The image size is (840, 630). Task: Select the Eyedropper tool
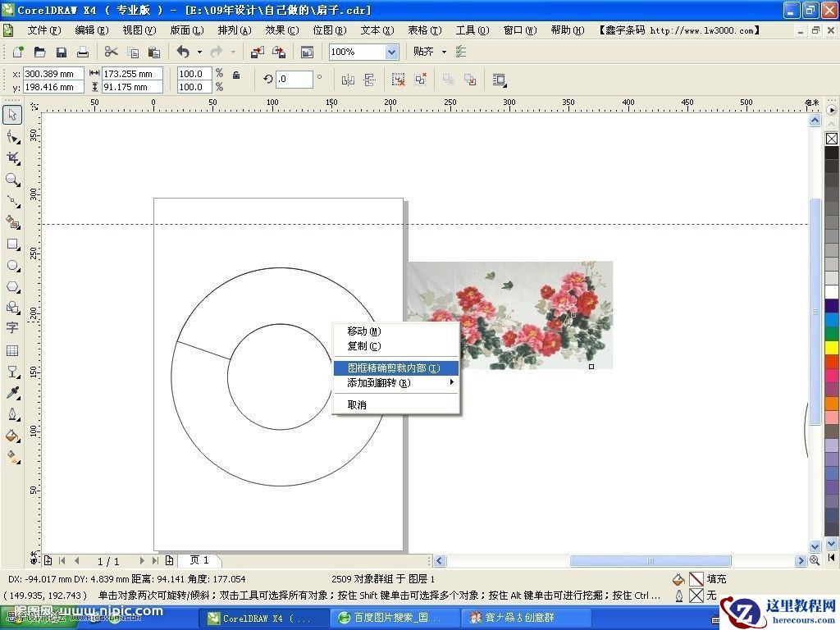tap(12, 393)
